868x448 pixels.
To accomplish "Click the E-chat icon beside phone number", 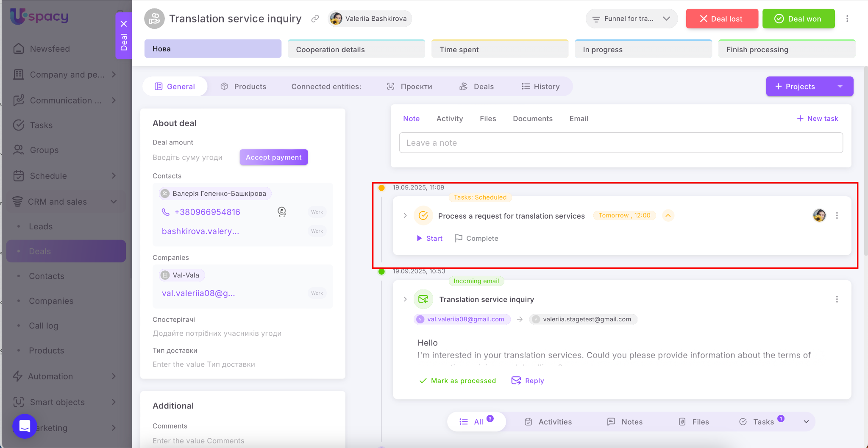I will point(282,212).
